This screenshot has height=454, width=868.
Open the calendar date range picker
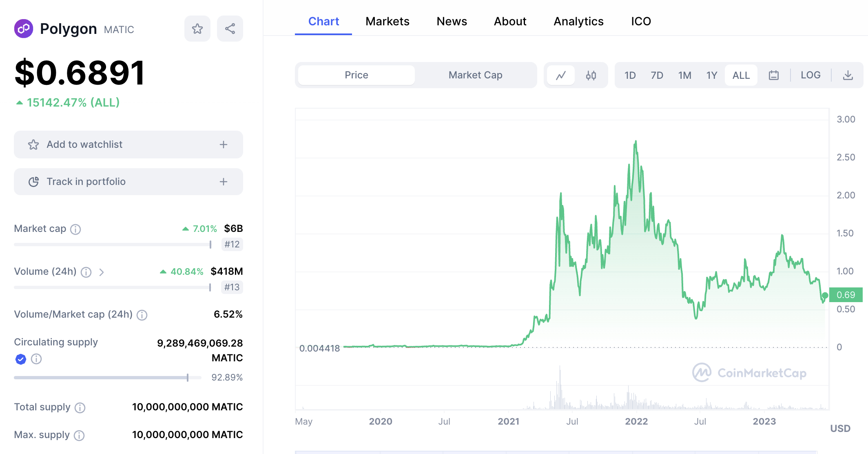pyautogui.click(x=774, y=75)
